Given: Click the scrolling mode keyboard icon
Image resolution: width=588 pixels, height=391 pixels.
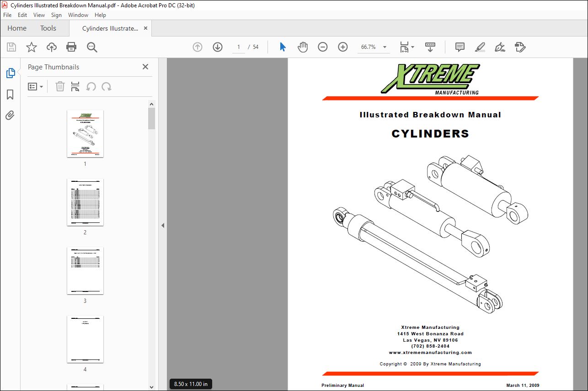Looking at the screenshot, I should (x=430, y=47).
